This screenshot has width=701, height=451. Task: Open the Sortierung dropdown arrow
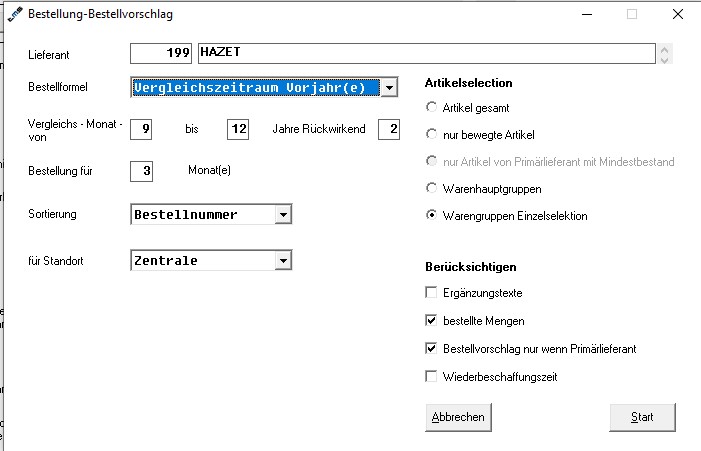pyautogui.click(x=283, y=215)
